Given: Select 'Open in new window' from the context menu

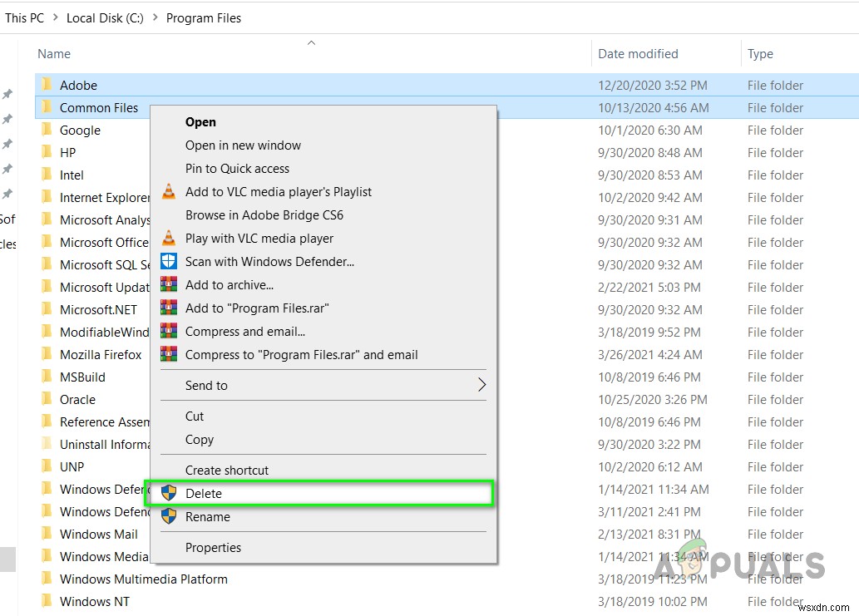Looking at the screenshot, I should [243, 145].
